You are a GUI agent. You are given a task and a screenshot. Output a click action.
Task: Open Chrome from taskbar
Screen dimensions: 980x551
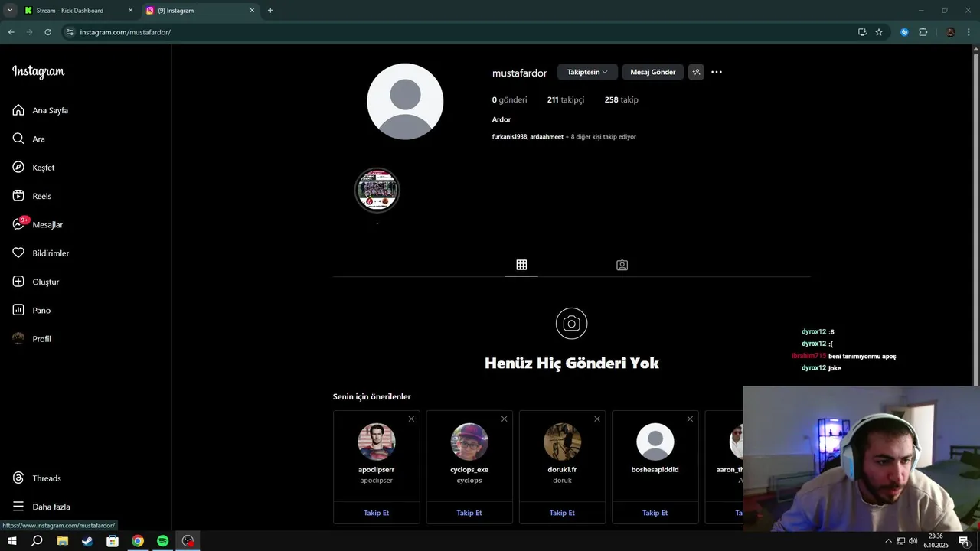pyautogui.click(x=138, y=541)
